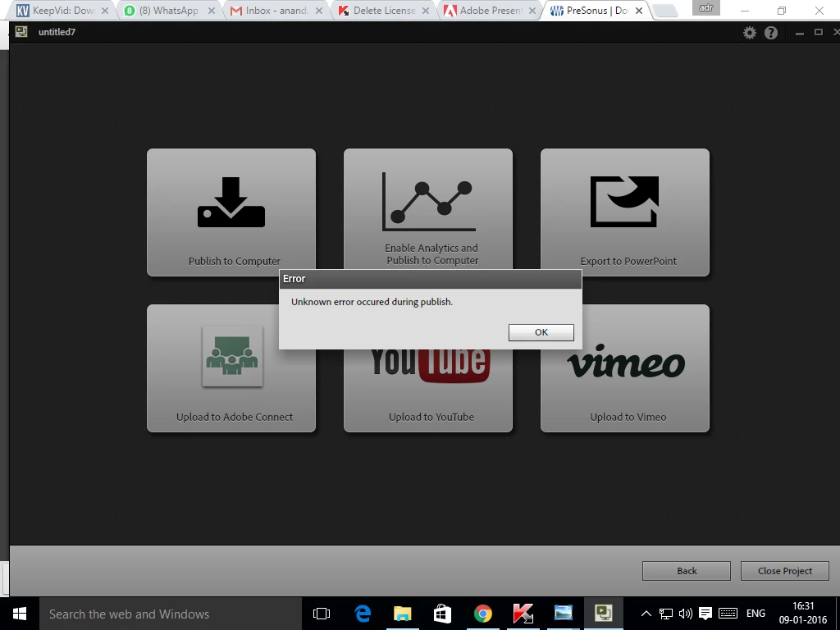Choose the Upload to Vimeo tile
Screen dimensions: 840x630
(624, 368)
